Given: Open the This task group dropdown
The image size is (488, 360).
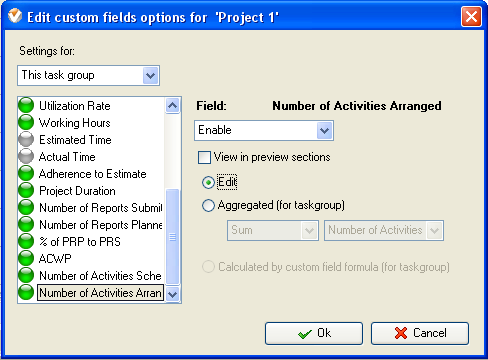Looking at the screenshot, I should coord(89,76).
